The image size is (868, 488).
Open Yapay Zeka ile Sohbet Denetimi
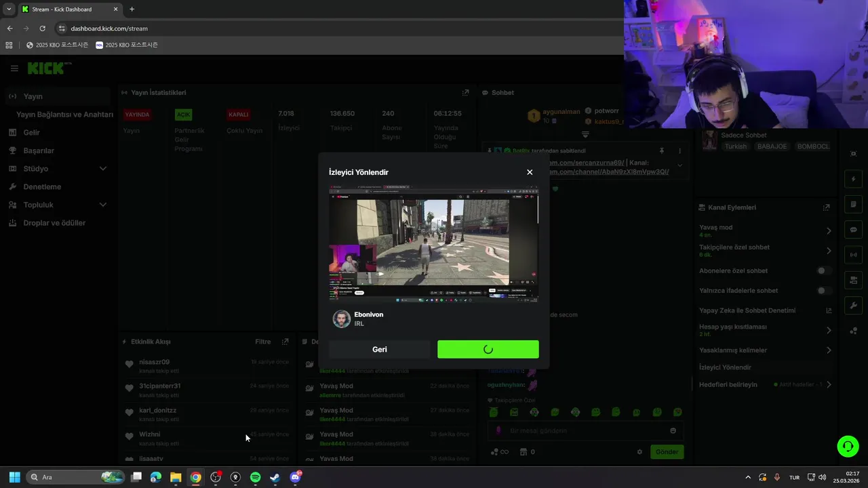pos(765,310)
